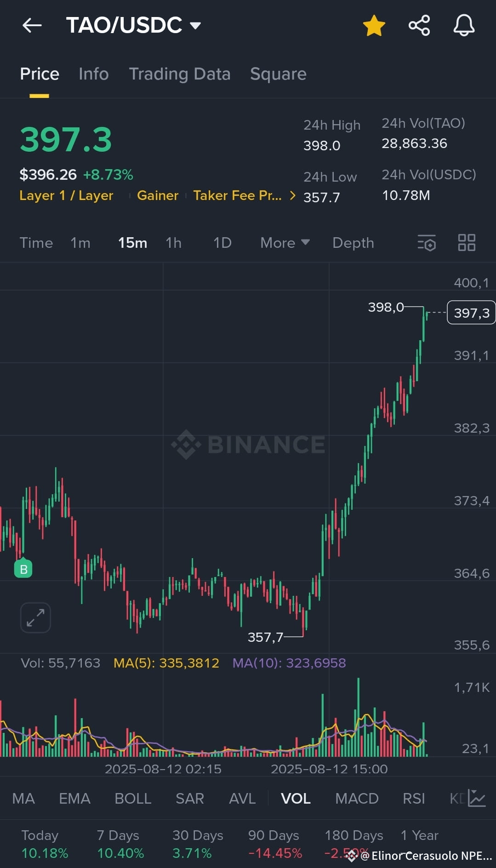The height and width of the screenshot is (868, 496).
Task: Tap the 1 Year performance label
Action: [x=419, y=835]
